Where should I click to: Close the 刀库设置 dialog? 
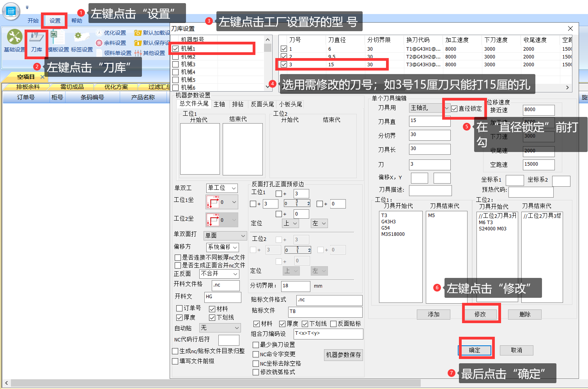[570, 28]
